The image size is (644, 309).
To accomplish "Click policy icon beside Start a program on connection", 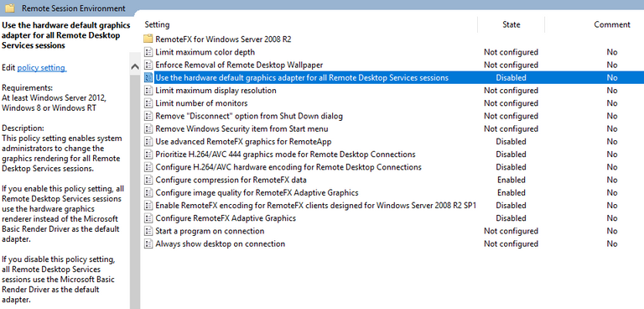I will coord(148,231).
